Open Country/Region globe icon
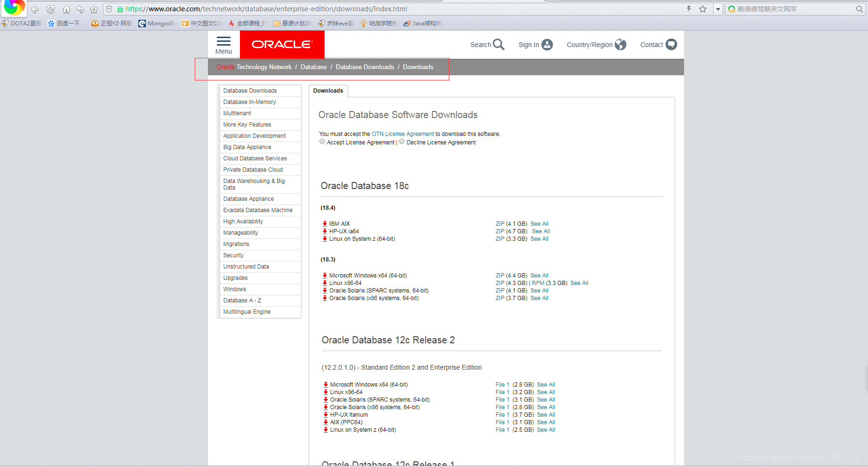Viewport: 868px width, 467px height. point(621,45)
